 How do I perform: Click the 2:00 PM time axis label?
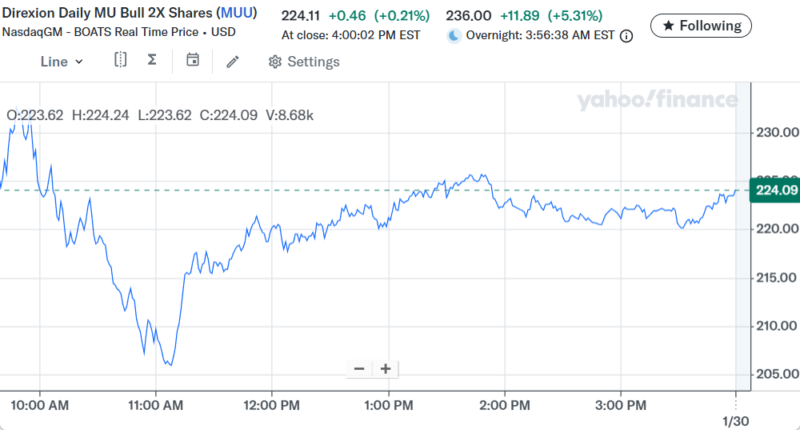(x=505, y=404)
